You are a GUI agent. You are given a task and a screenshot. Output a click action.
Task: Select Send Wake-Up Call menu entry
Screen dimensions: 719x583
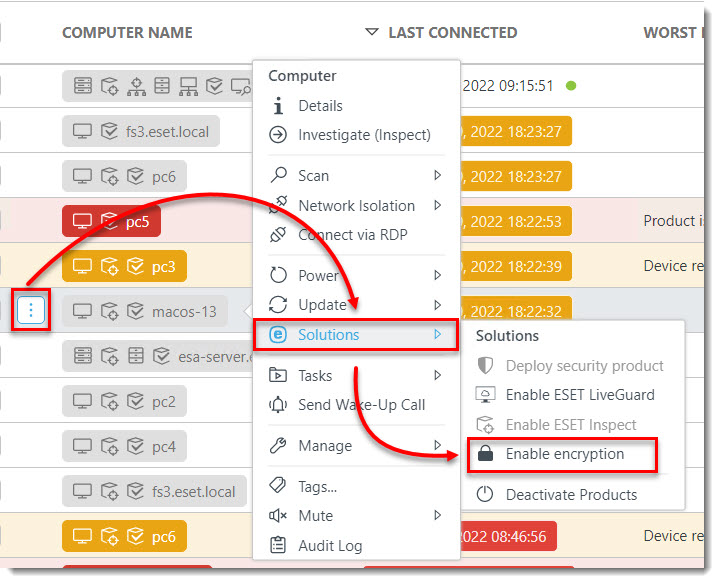(362, 405)
